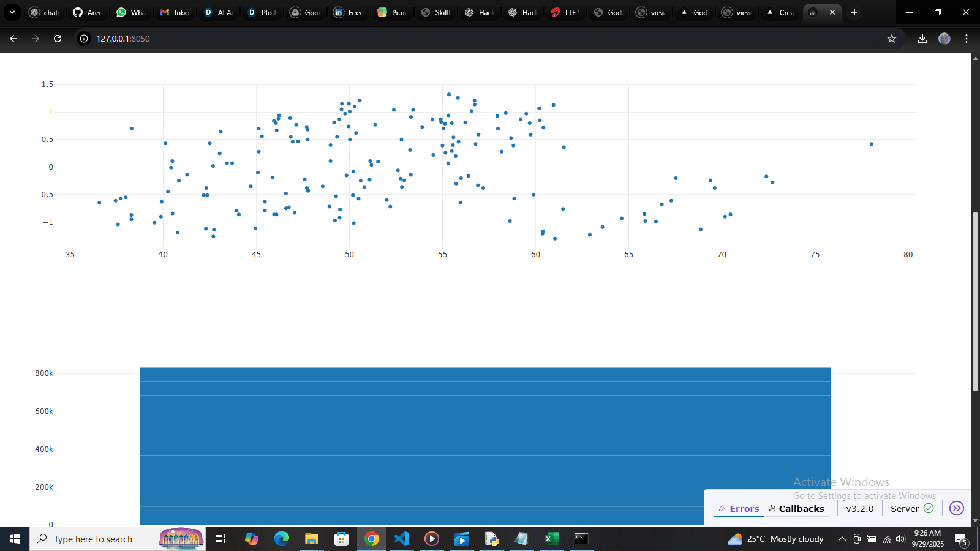980x551 pixels.
Task: Open File Explorer from the taskbar
Action: [312, 539]
